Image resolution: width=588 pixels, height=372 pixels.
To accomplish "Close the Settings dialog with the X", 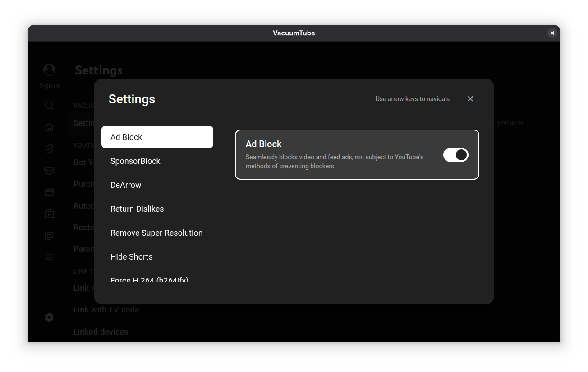I will pos(470,99).
